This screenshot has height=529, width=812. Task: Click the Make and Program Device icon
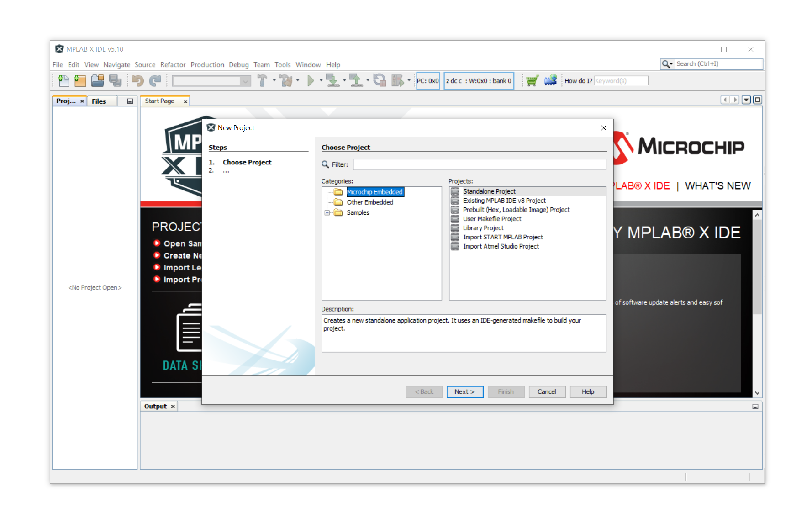(x=332, y=81)
